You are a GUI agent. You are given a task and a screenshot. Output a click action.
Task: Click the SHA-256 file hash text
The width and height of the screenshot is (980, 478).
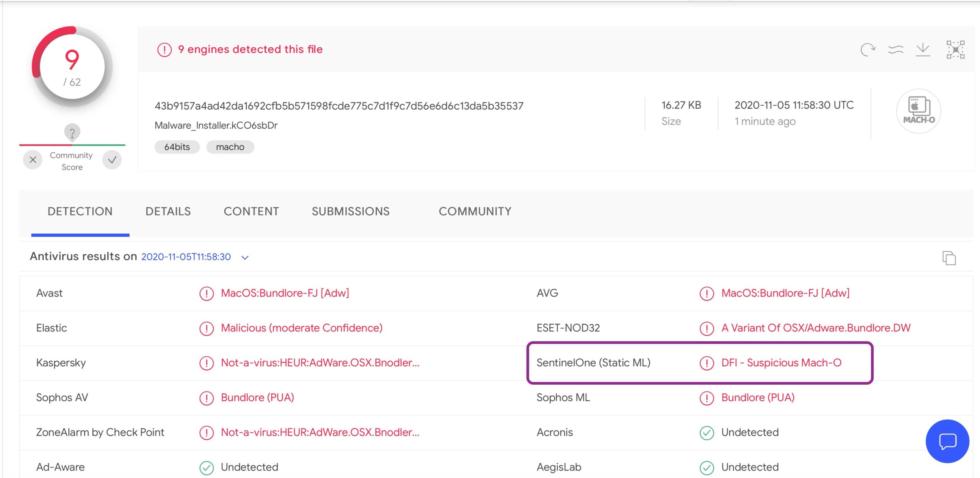(x=339, y=106)
